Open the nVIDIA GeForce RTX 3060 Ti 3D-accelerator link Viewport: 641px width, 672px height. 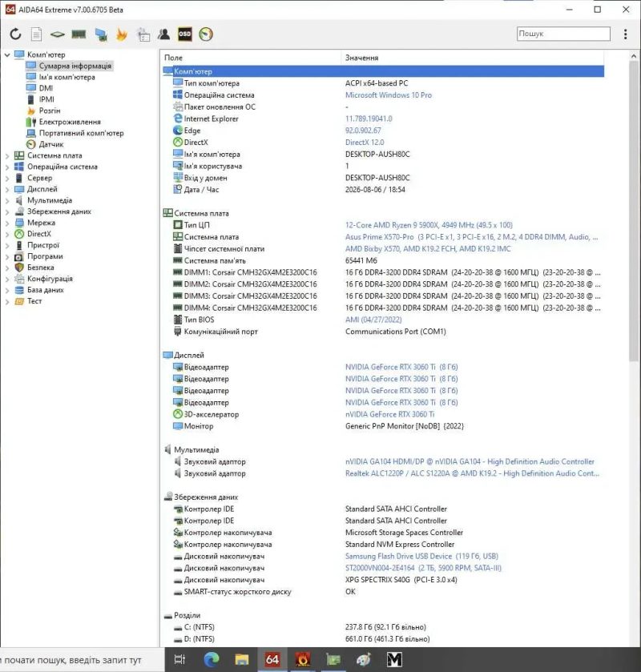[x=389, y=414]
